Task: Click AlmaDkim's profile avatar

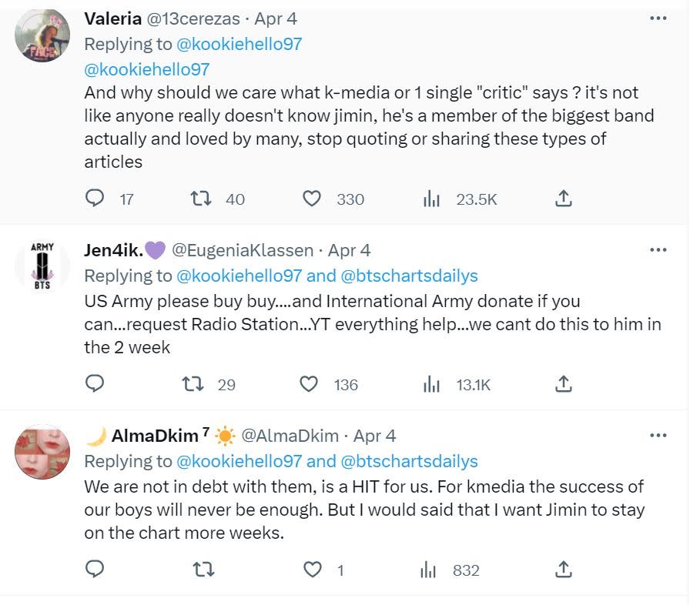Action: click(42, 451)
